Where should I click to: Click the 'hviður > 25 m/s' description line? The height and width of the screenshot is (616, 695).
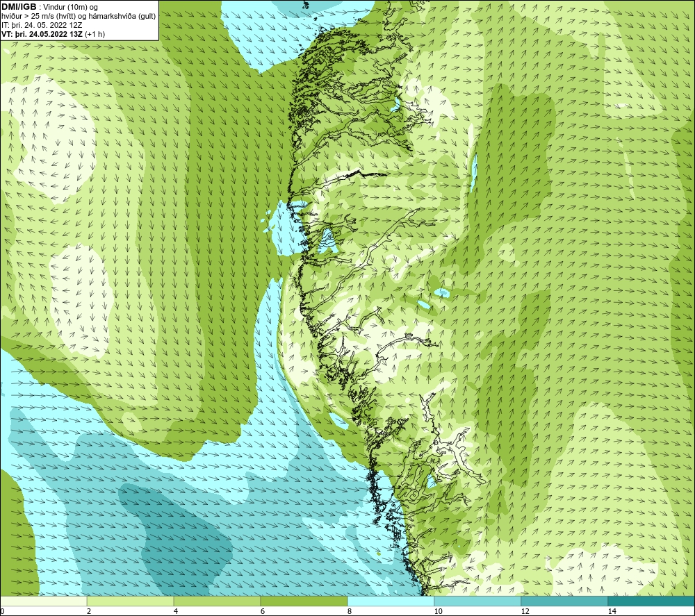[x=79, y=17]
